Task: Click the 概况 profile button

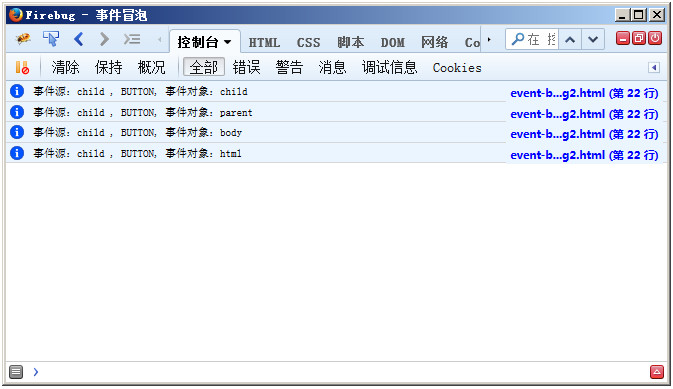Action: (x=151, y=67)
